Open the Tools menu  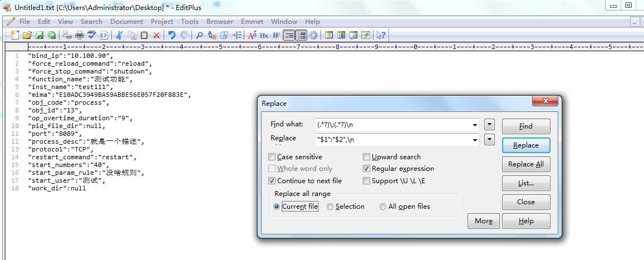(x=190, y=21)
